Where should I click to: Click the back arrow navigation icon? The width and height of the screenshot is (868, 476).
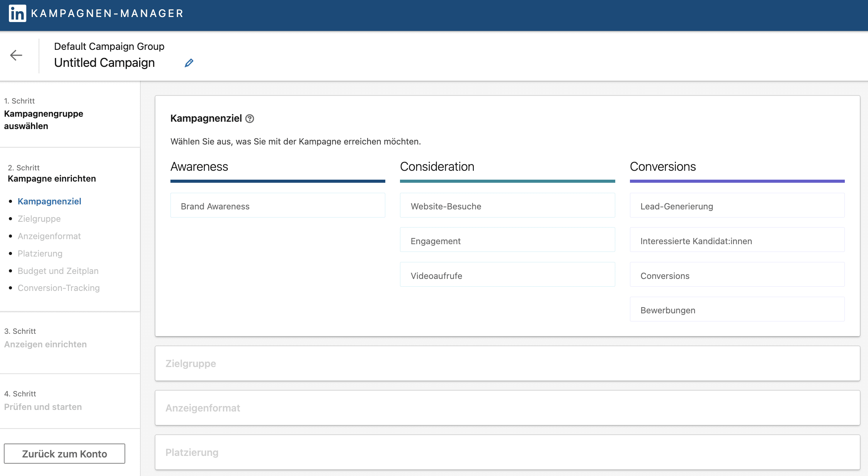click(16, 54)
